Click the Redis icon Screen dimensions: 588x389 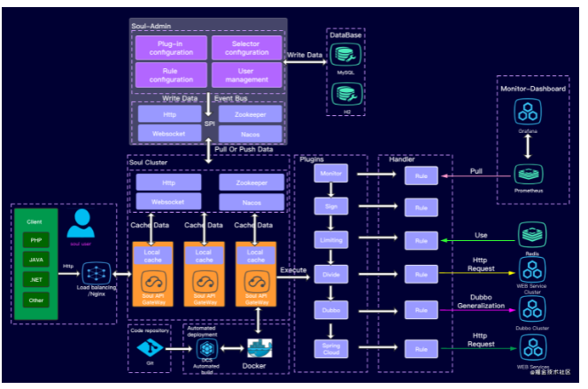click(532, 235)
